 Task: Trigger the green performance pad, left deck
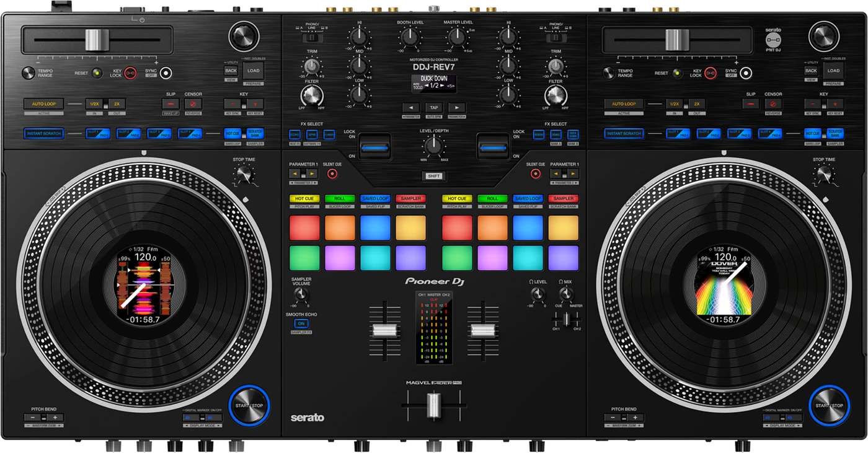(x=304, y=258)
